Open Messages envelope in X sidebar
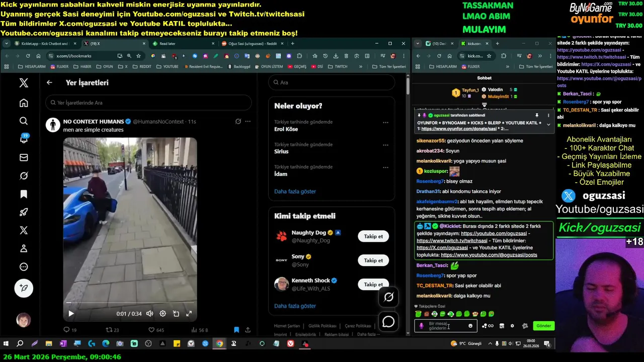The height and width of the screenshot is (362, 644). click(24, 157)
